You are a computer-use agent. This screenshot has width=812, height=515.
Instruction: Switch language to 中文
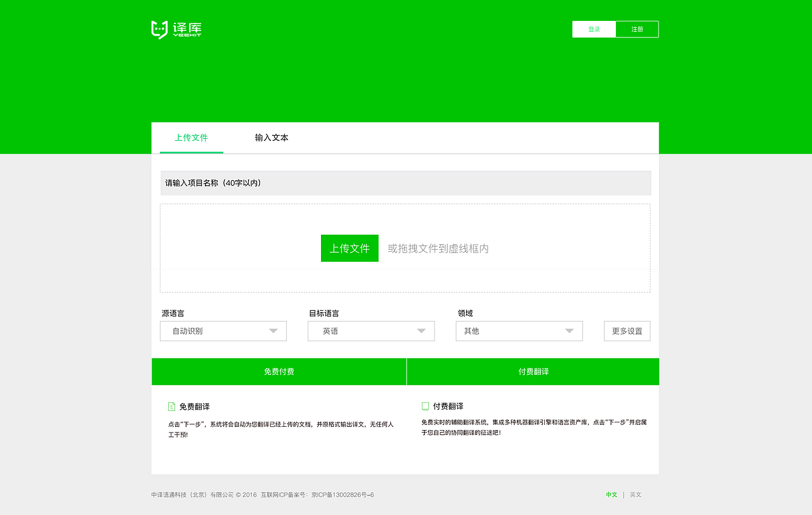[612, 495]
